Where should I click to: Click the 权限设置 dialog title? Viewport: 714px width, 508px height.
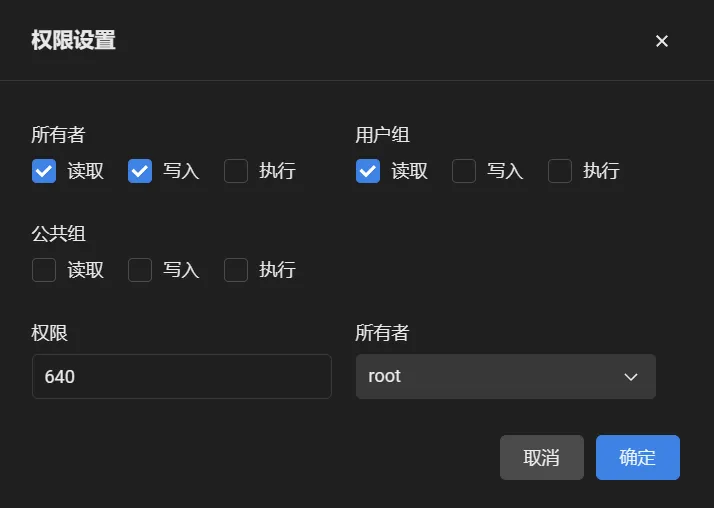tap(73, 40)
